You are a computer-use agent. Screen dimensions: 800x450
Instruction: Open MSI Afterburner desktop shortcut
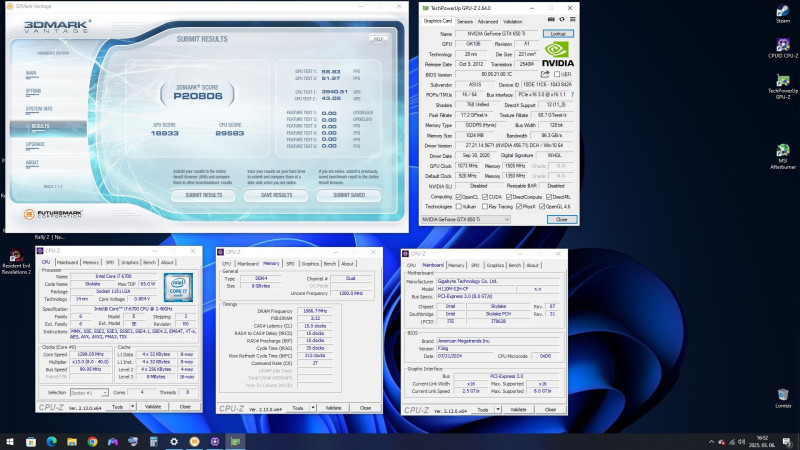[x=783, y=156]
